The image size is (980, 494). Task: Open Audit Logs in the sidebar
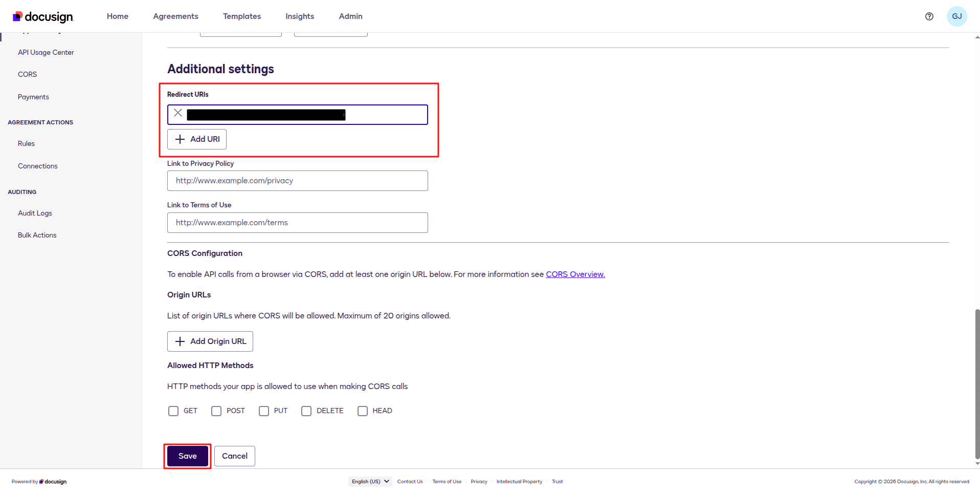tap(35, 213)
